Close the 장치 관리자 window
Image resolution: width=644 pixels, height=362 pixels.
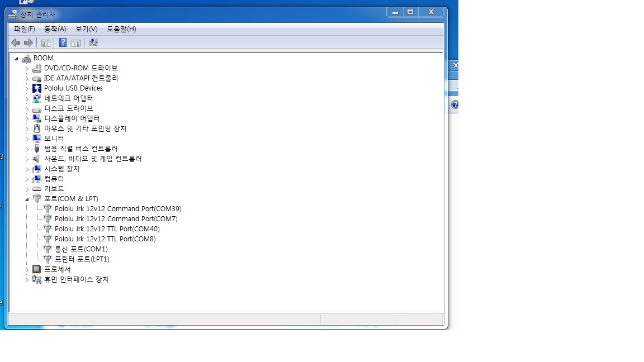(x=431, y=12)
